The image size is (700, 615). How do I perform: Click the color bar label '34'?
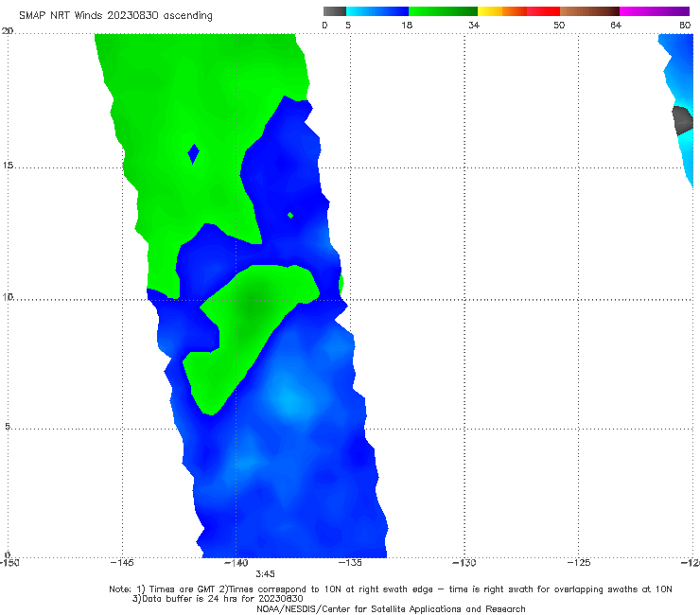[474, 25]
